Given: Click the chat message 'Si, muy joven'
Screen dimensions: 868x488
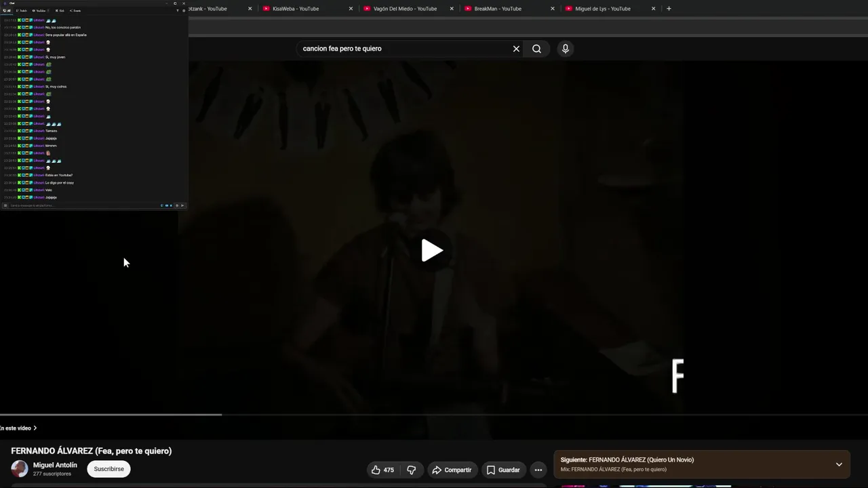Looking at the screenshot, I should [55, 57].
